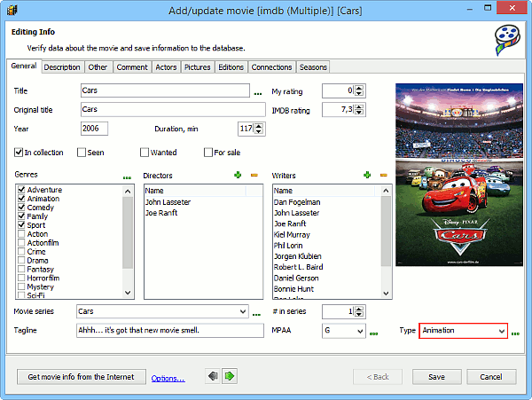Select writer Dan Fogelman in list
Screen dimensions: 532x400
(297, 202)
